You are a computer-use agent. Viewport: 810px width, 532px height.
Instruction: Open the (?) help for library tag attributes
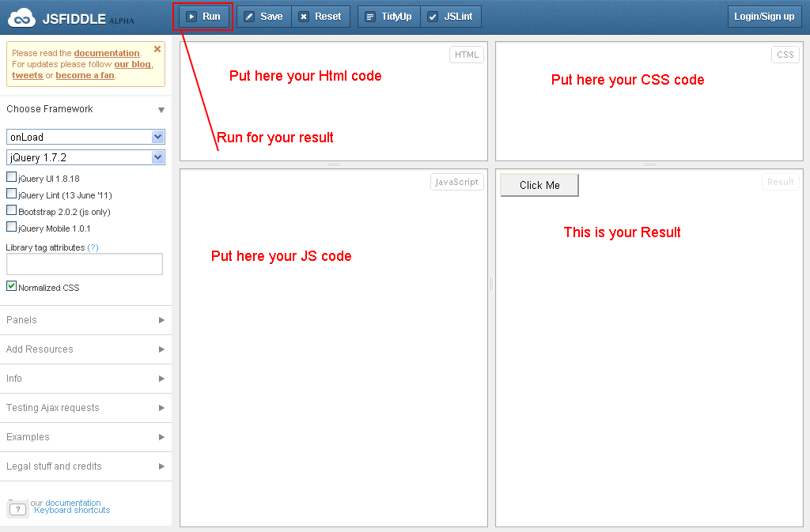click(93, 247)
